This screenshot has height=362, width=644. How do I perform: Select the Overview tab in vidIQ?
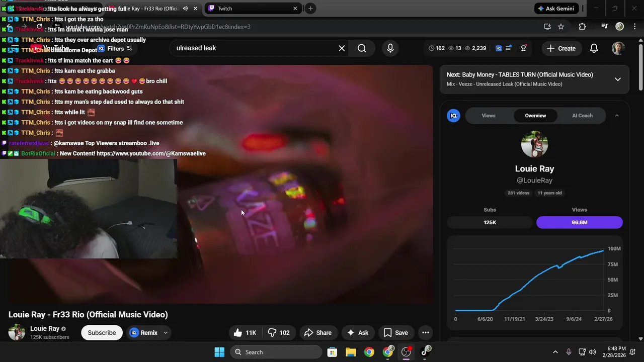(535, 116)
